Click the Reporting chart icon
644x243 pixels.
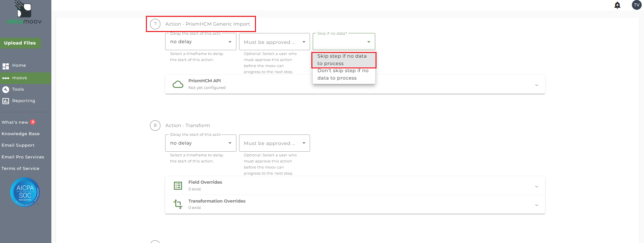pyautogui.click(x=6, y=101)
